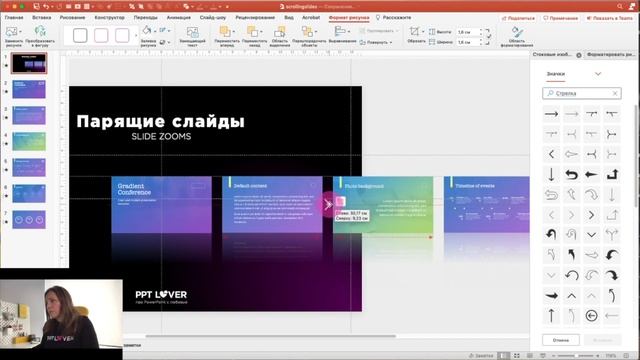The width and height of the screenshot is (640, 360).
Task: Close the Стоковые изображения pane
Action: 579,55
